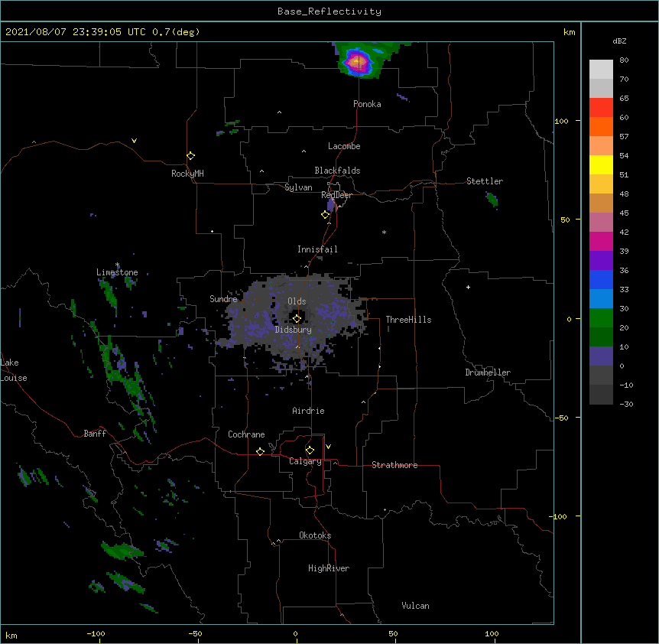Click the Sundre town label

pyautogui.click(x=223, y=299)
